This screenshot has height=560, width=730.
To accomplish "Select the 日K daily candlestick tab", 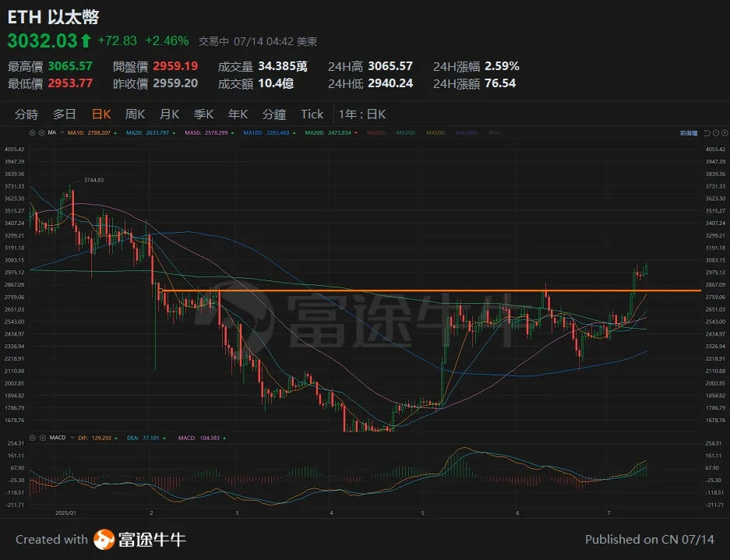I will [101, 114].
